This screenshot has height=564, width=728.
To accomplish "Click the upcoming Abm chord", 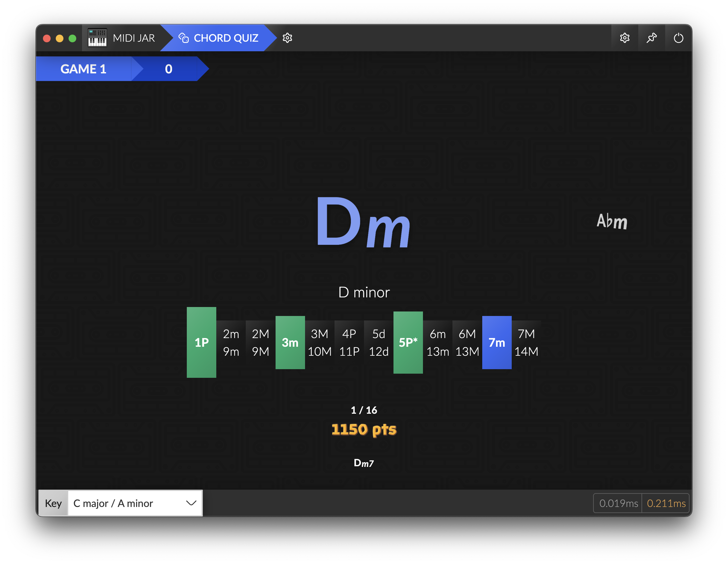I will pos(612,221).
